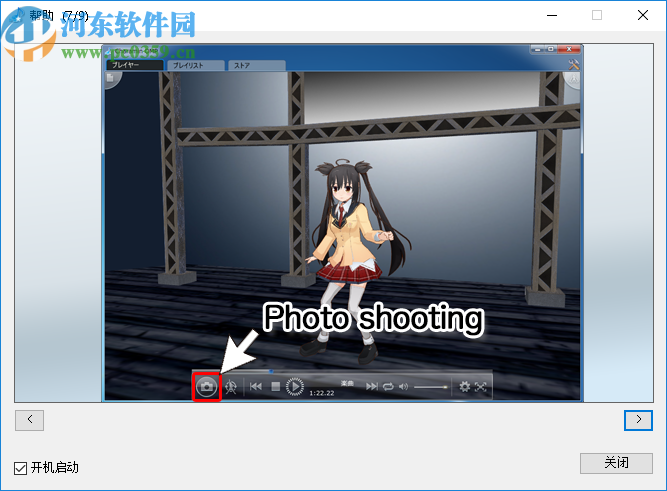This screenshot has height=491, width=667.
Task: Click the fullscreen icon in player bar
Action: tap(481, 386)
